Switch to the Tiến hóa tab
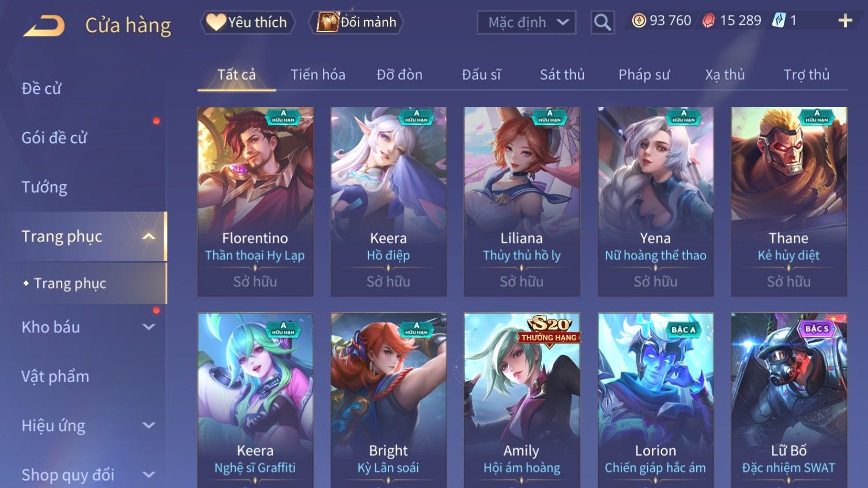Screen dimensions: 868x488 pyautogui.click(x=318, y=75)
